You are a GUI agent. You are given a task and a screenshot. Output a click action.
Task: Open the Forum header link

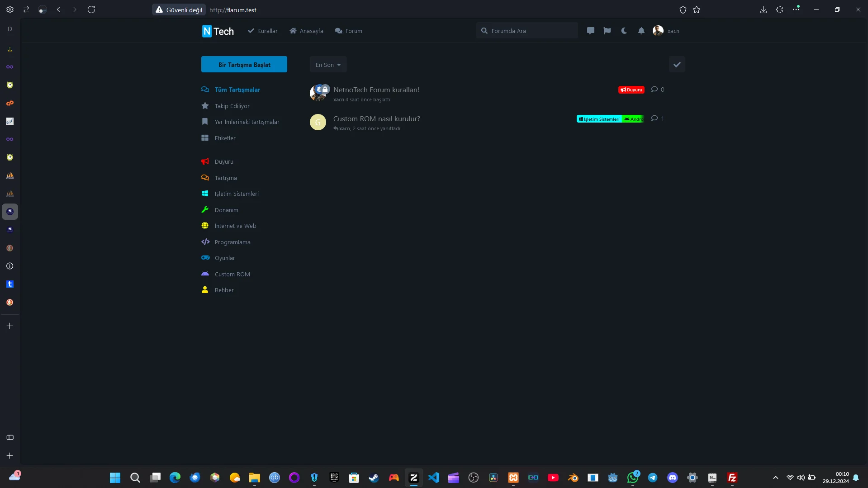[349, 31]
